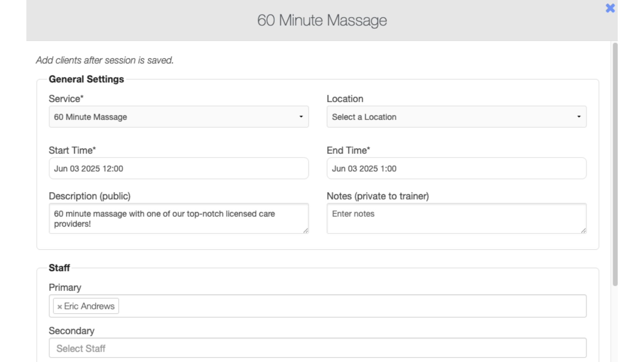The height and width of the screenshot is (362, 644).
Task: Click the dialog title 60 Minute Massage
Action: pos(322,20)
